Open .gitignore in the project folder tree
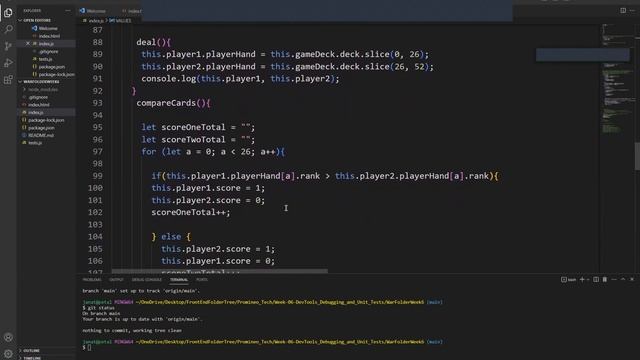 tap(38, 97)
